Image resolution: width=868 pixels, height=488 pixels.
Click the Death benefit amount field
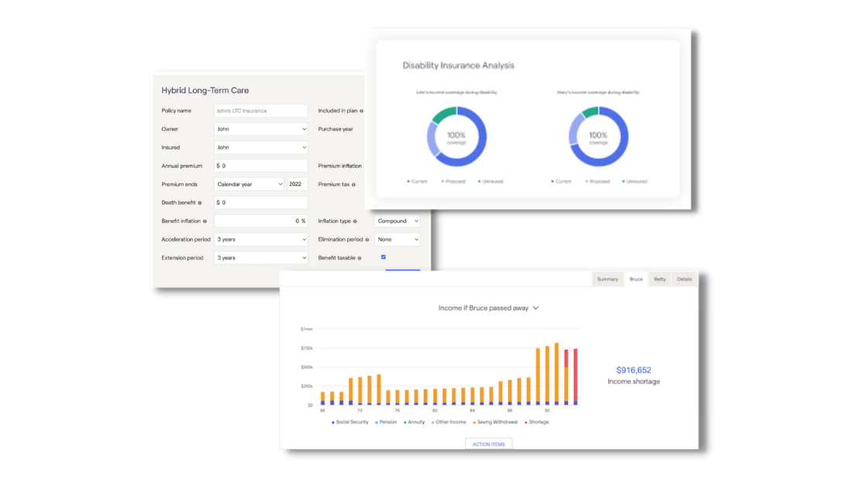(260, 202)
